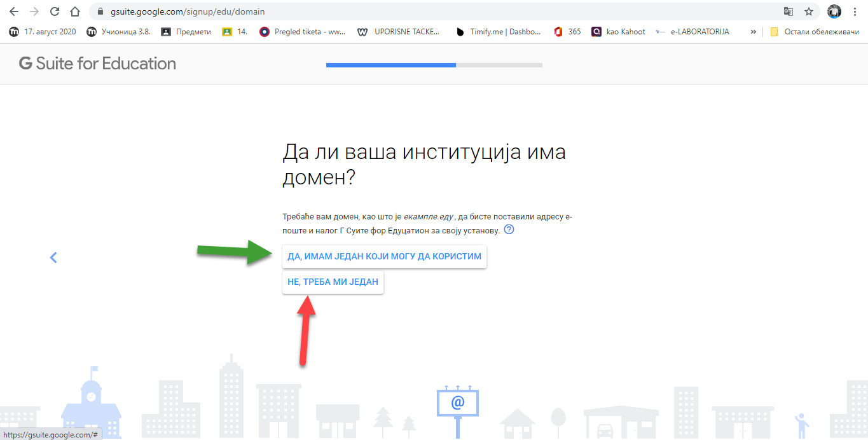Image resolution: width=868 pixels, height=440 pixels.
Task: Open the Chrome profile avatar
Action: [834, 11]
